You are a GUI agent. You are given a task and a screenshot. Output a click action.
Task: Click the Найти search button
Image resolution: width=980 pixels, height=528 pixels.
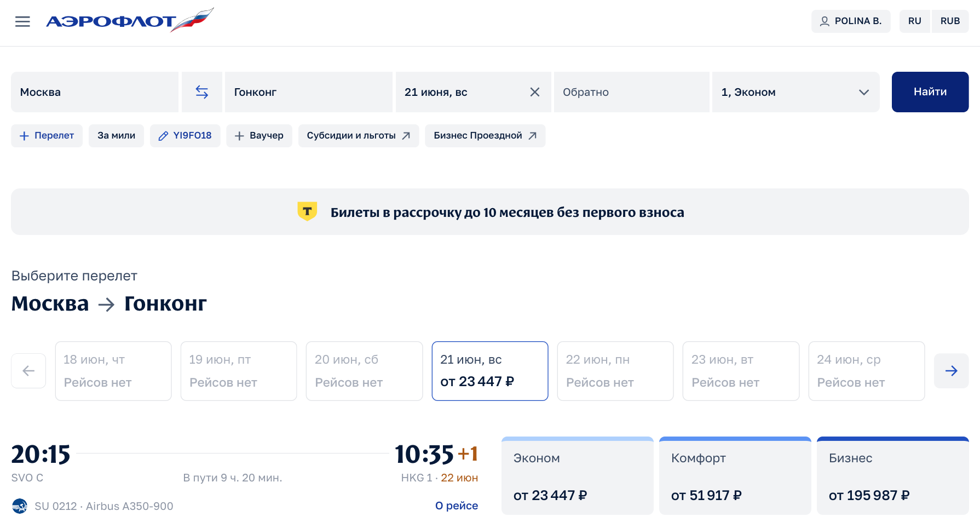pos(930,92)
